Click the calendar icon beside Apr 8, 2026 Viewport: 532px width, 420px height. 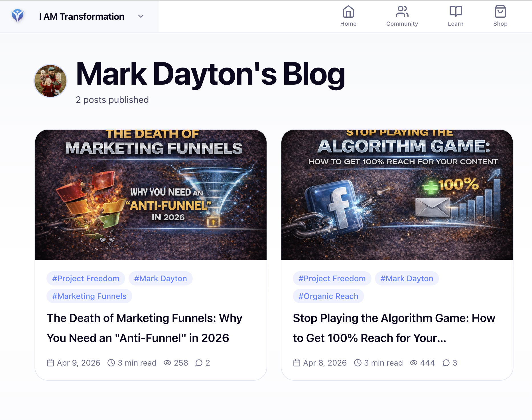click(x=297, y=363)
